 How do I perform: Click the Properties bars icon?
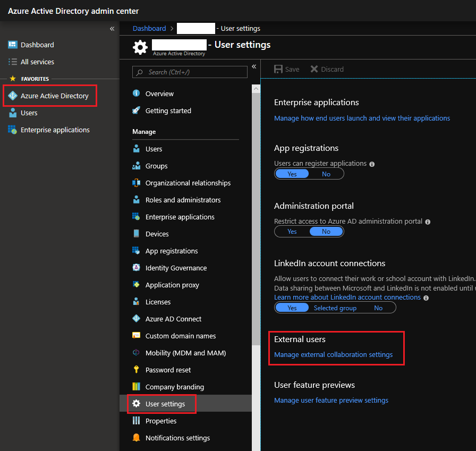(137, 420)
